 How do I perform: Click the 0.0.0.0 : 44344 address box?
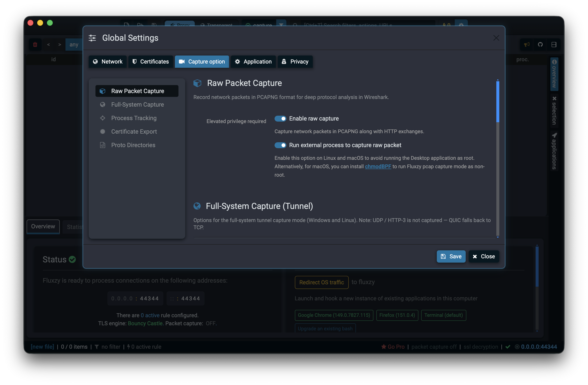[x=135, y=299]
